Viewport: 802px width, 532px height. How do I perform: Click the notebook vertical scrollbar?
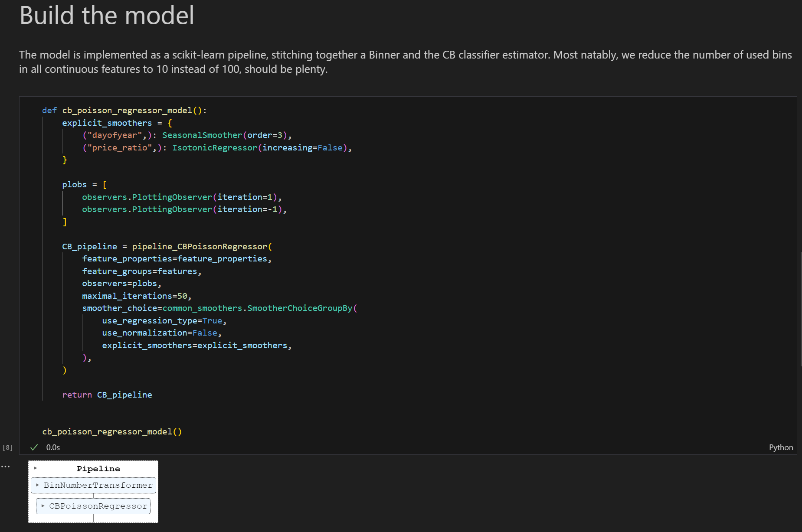[801, 309]
